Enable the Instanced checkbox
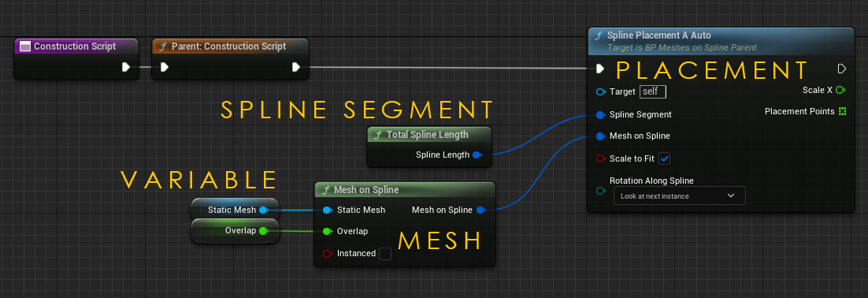 coord(384,254)
